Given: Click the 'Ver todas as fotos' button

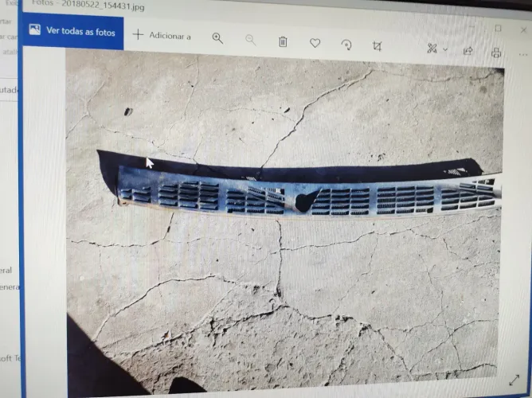Looking at the screenshot, I should 73,31.
